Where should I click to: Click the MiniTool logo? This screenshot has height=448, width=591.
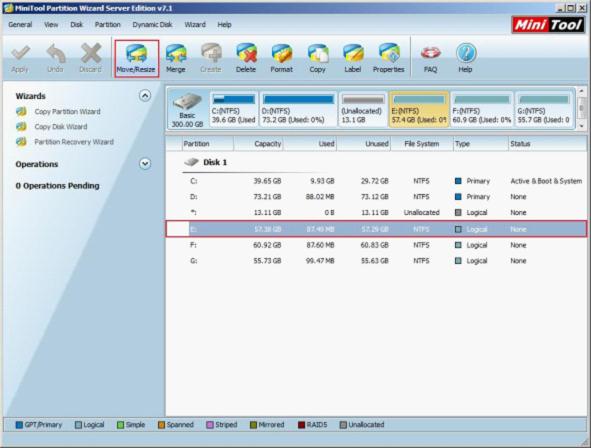(x=548, y=25)
